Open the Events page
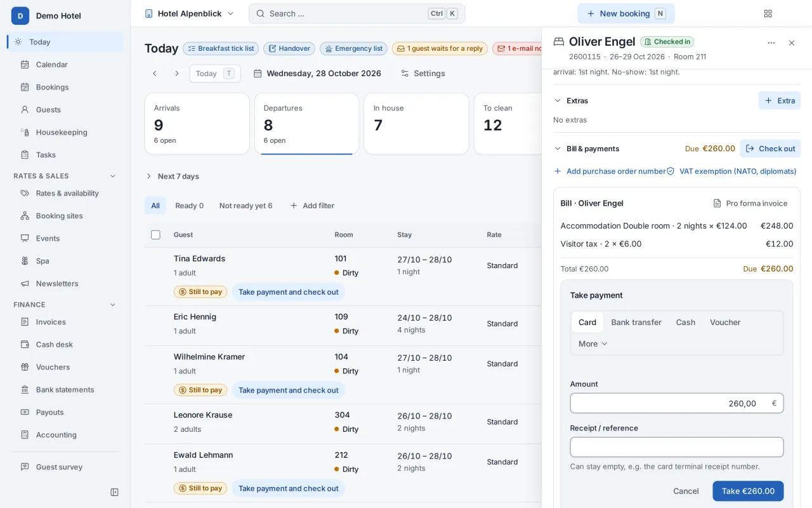This screenshot has height=508, width=812. pyautogui.click(x=65, y=238)
